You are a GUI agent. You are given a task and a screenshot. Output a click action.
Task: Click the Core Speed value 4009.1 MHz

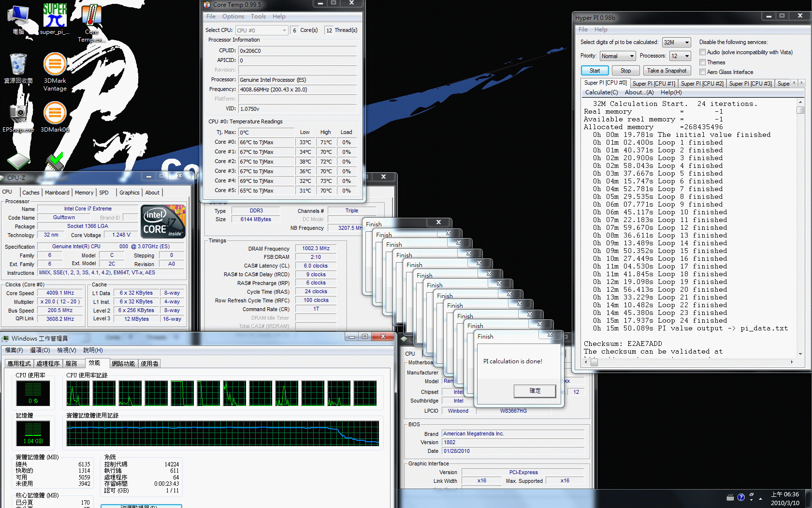pyautogui.click(x=60, y=293)
